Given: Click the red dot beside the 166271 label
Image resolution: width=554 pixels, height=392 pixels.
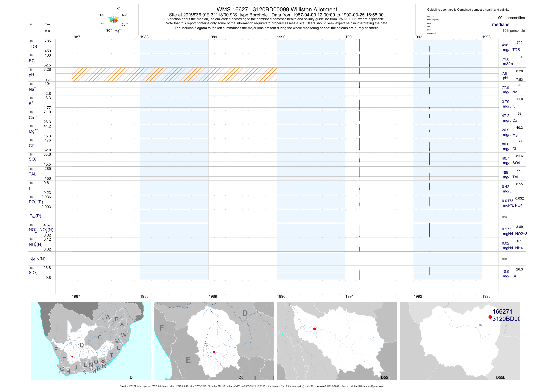Looking at the screenshot, I should click(490, 317).
